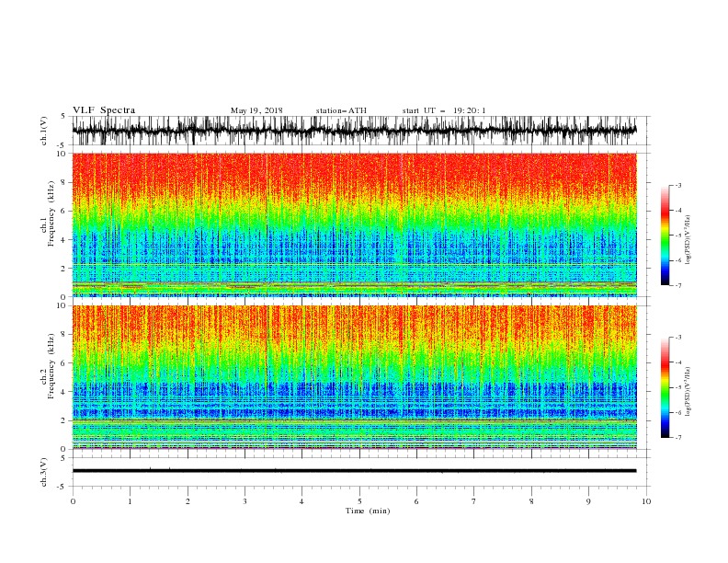Click the ch.3 flat waveform trace
728x563 pixels.
tap(354, 471)
